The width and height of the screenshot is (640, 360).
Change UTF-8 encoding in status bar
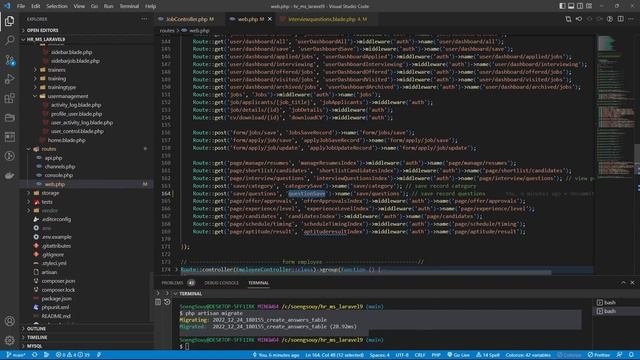(x=402, y=355)
